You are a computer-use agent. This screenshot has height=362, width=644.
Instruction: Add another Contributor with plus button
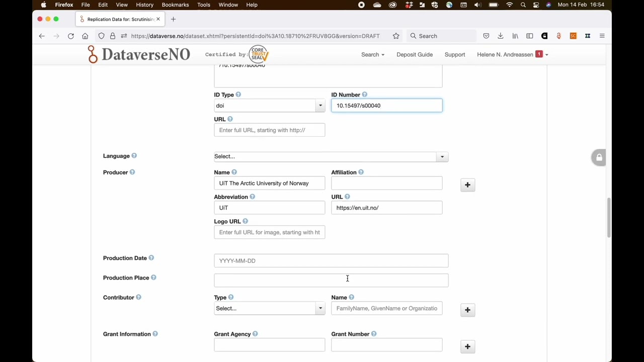click(x=467, y=310)
